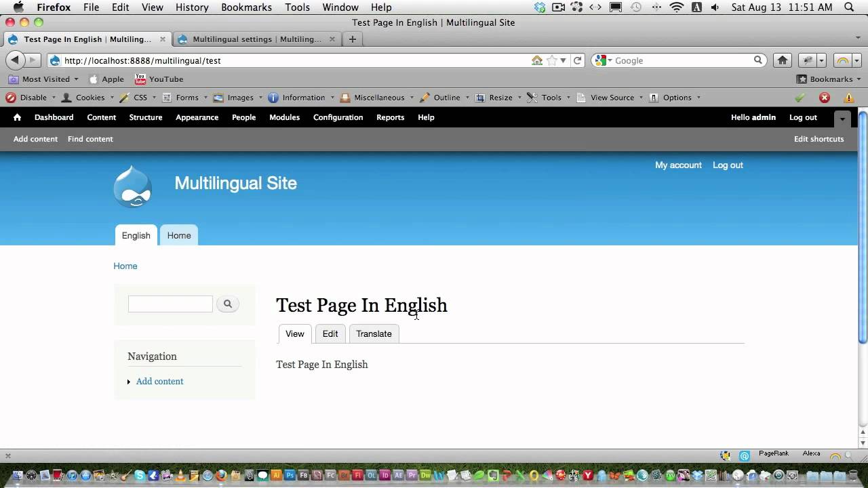Click the bookmark star in URL bar
This screenshot has width=868, height=488.
[x=552, y=60]
